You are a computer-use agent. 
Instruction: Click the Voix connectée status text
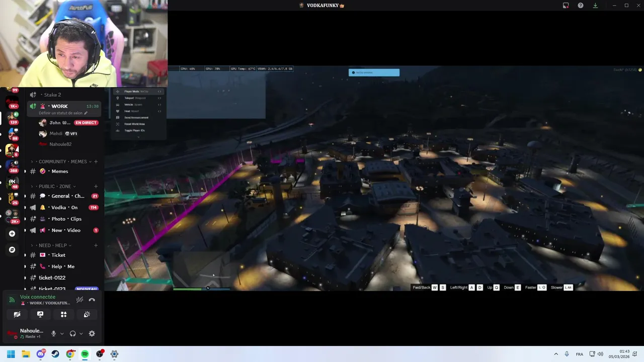[x=38, y=297]
